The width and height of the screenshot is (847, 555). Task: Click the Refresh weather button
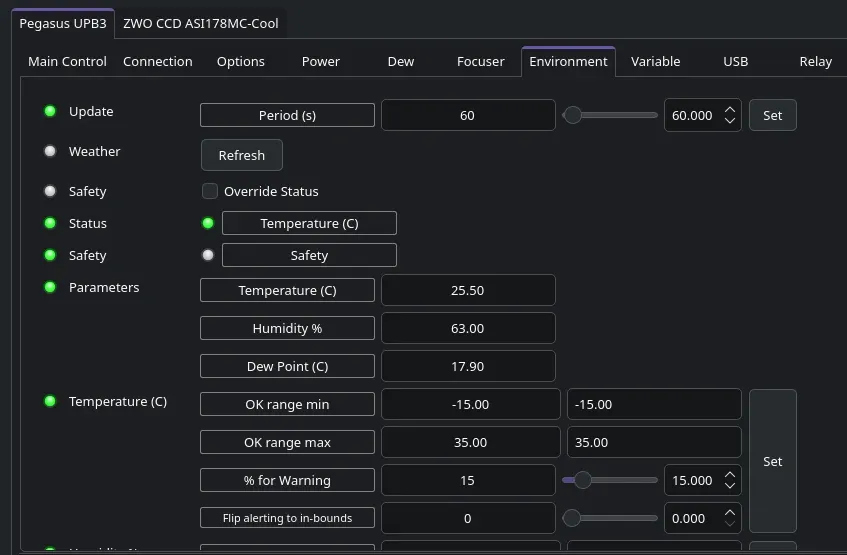(x=241, y=155)
